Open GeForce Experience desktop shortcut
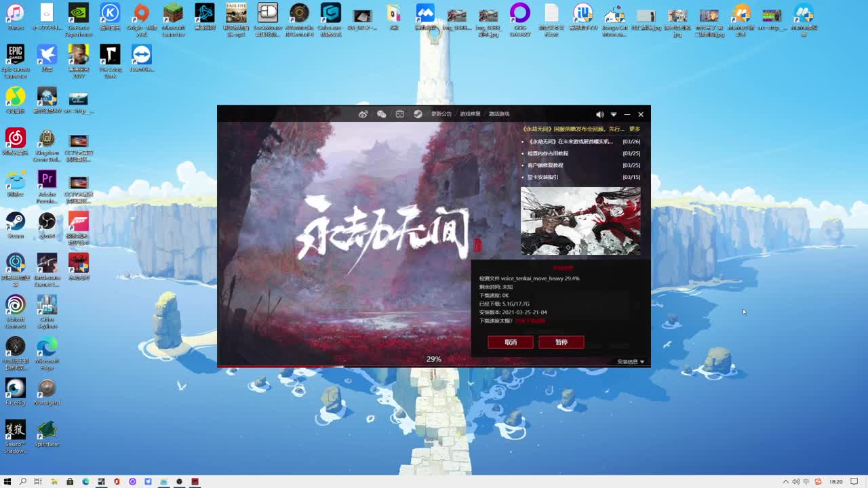 pyautogui.click(x=79, y=19)
